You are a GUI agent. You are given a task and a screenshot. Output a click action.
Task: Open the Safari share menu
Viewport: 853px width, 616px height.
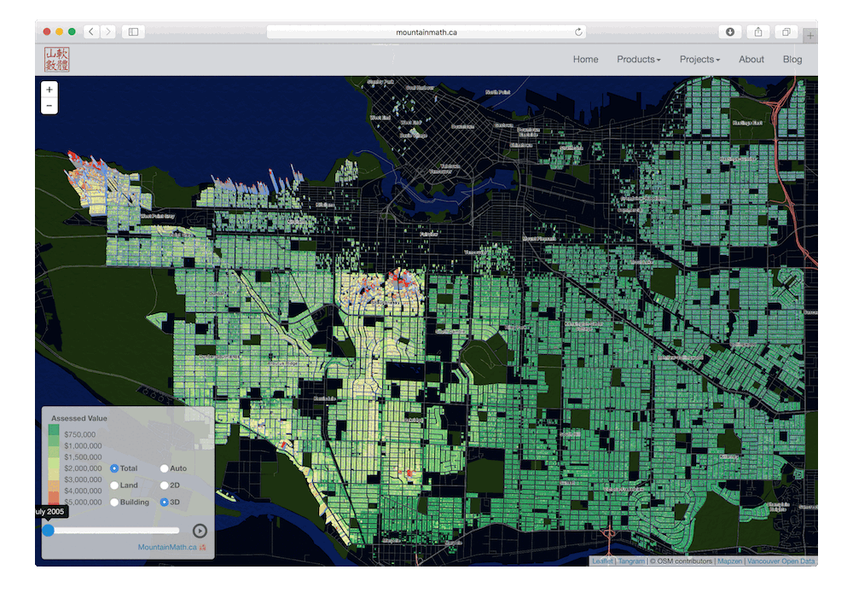[x=757, y=32]
